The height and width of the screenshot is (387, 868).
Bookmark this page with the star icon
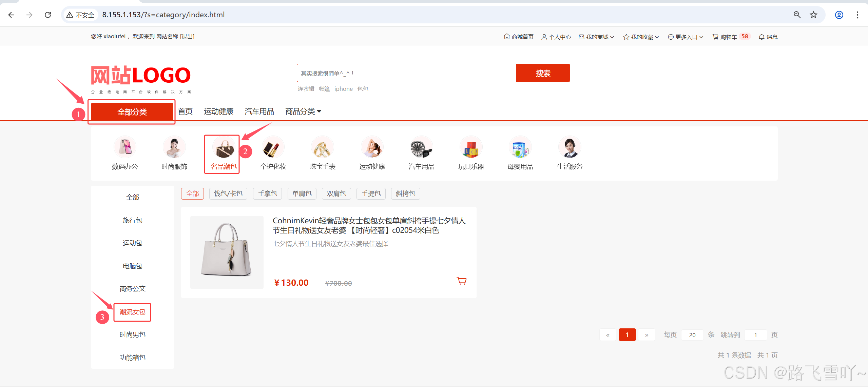pyautogui.click(x=813, y=15)
